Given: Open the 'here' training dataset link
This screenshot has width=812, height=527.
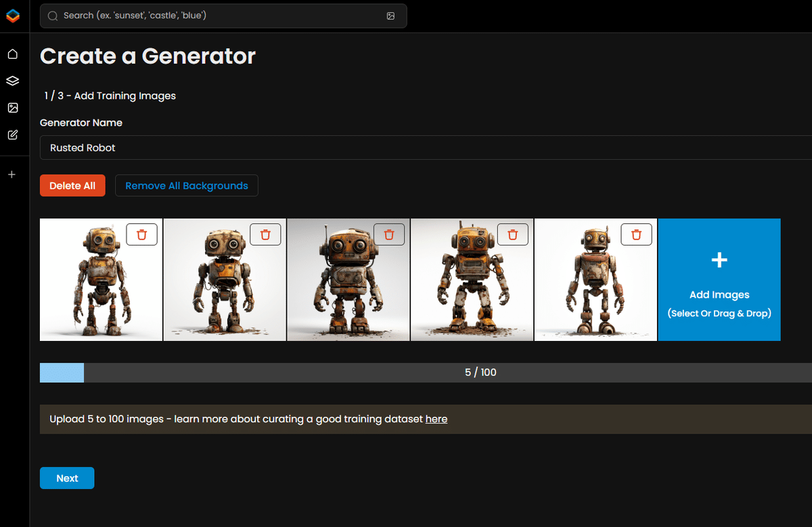Looking at the screenshot, I should [x=436, y=419].
